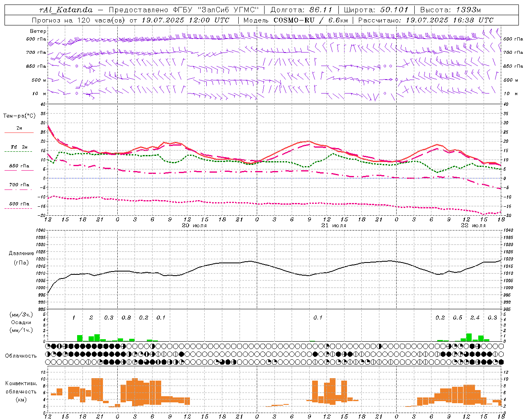Click the dotted line sample under temperature legend 500 гПа
Viewport: 525px width, 420px height.
(18, 208)
